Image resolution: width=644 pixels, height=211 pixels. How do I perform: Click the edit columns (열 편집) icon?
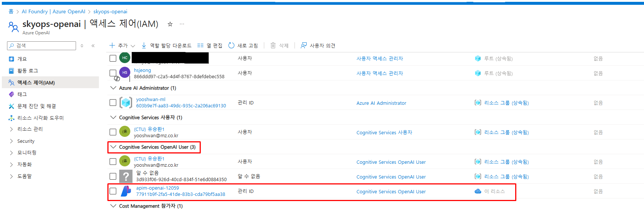pyautogui.click(x=200, y=45)
